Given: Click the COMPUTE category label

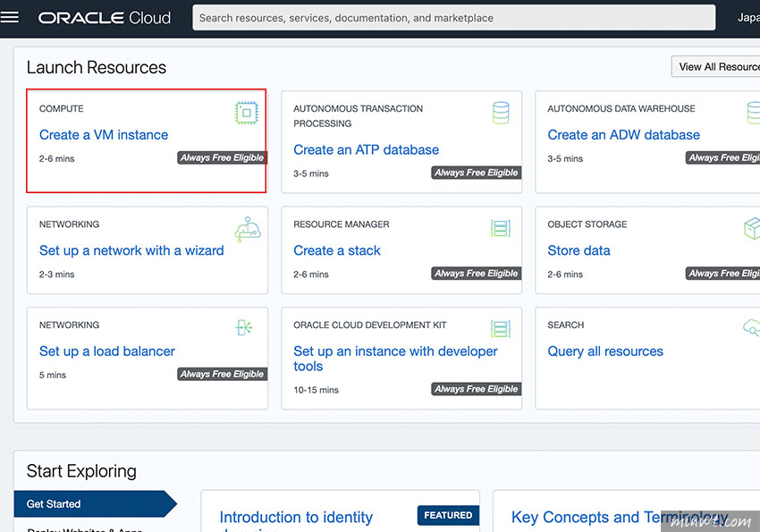Looking at the screenshot, I should point(61,109).
